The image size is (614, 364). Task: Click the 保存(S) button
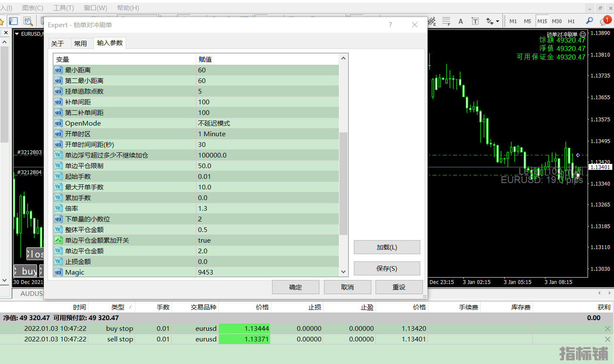click(x=387, y=269)
